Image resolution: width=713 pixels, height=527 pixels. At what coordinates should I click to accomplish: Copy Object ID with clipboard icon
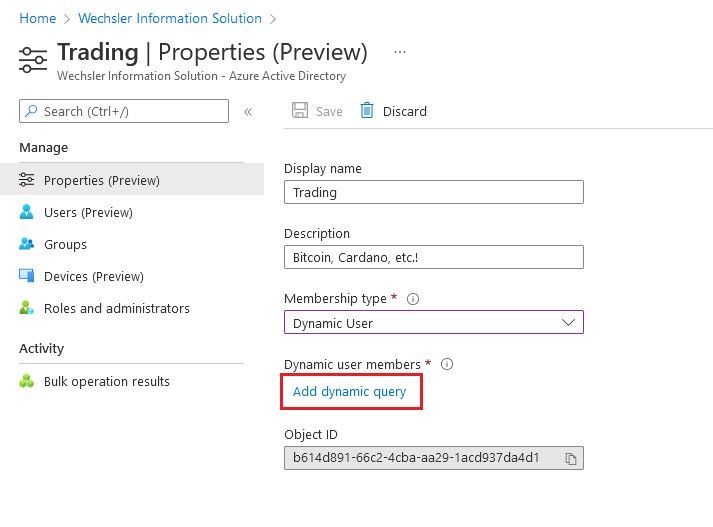point(570,459)
